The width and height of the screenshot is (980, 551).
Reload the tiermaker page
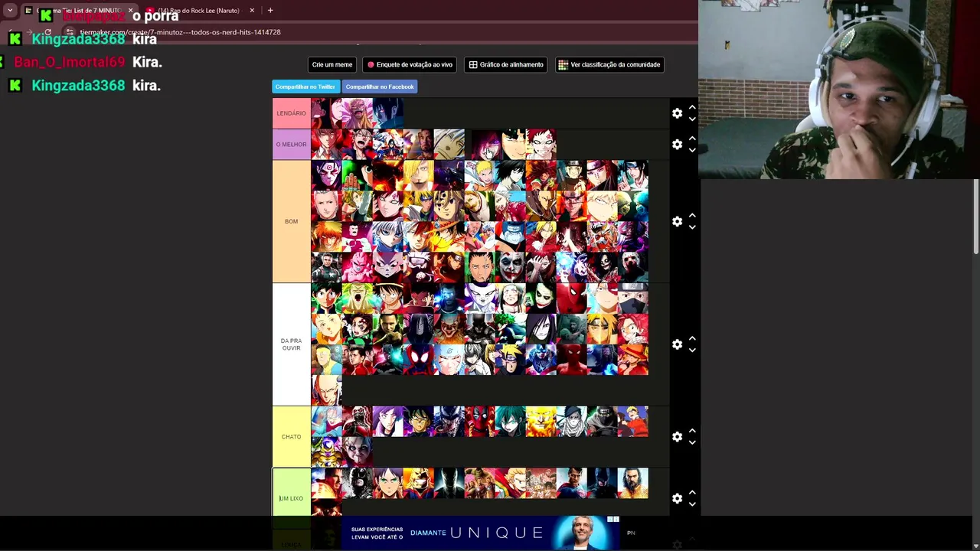tap(47, 32)
